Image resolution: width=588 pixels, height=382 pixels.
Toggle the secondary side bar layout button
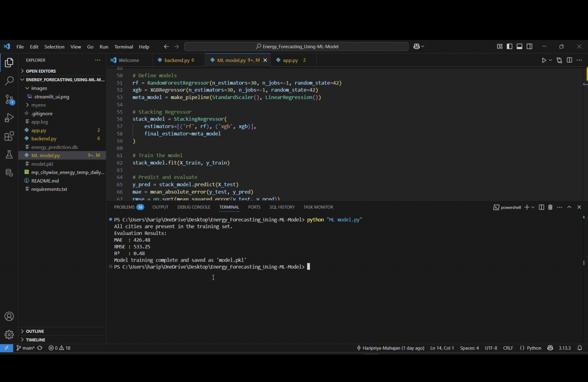click(x=529, y=47)
